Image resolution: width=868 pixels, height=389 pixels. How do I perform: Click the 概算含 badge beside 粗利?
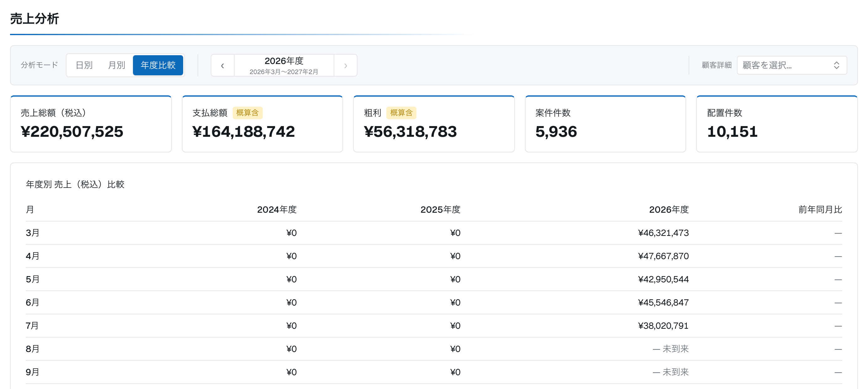[x=401, y=113]
